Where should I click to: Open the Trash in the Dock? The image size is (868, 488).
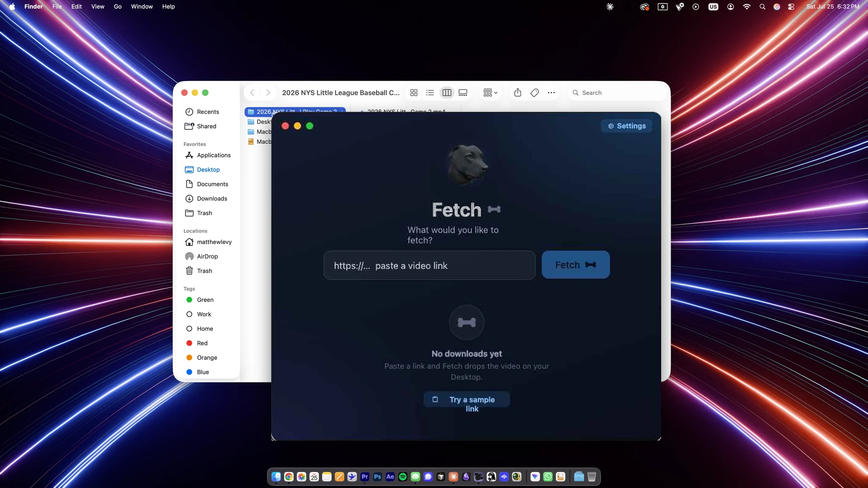(x=592, y=477)
